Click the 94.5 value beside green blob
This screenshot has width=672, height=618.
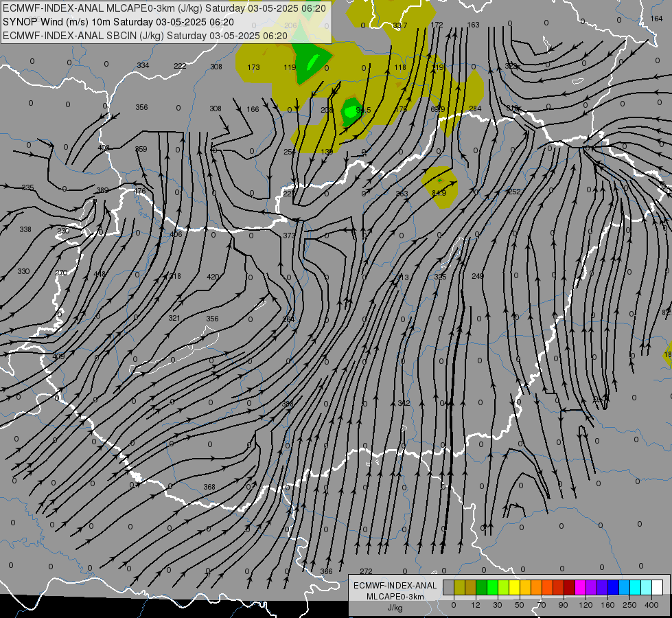click(363, 111)
